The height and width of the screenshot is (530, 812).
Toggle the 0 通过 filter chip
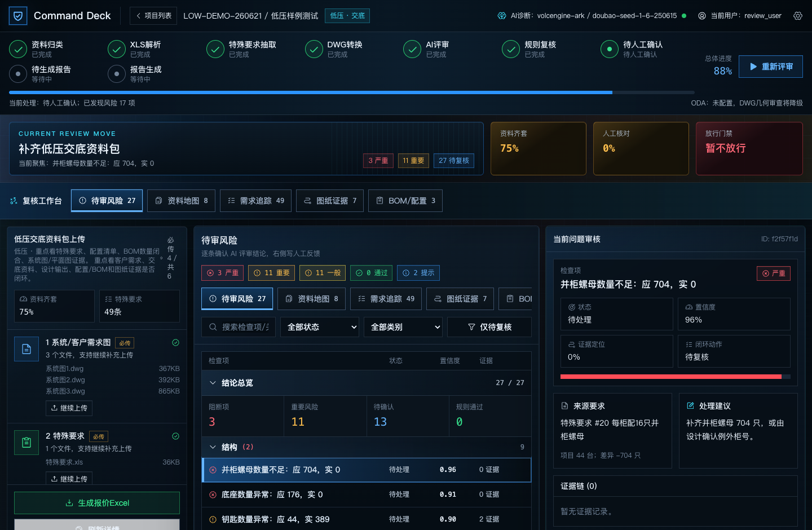[x=372, y=273]
